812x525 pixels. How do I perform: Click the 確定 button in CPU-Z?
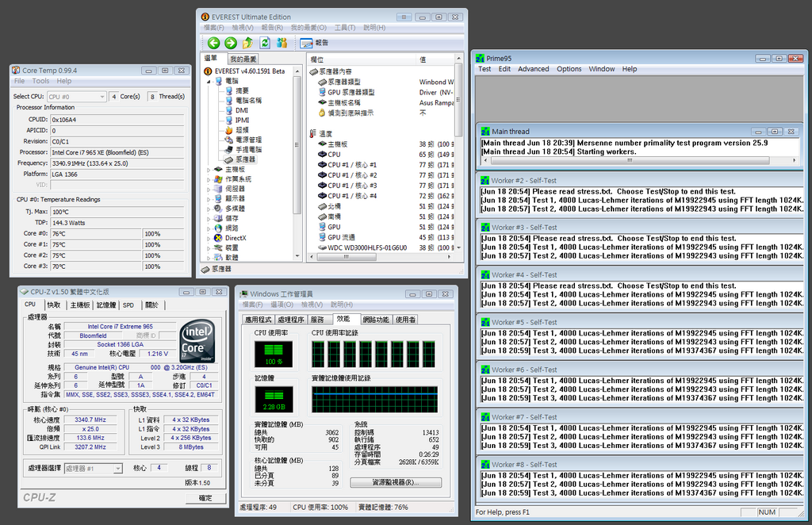click(205, 498)
